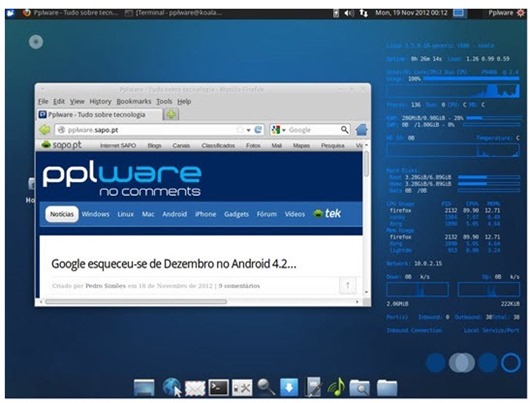Open the Bookmarks menu in Firefox
Viewport: 530px width, 403px height.
(134, 101)
